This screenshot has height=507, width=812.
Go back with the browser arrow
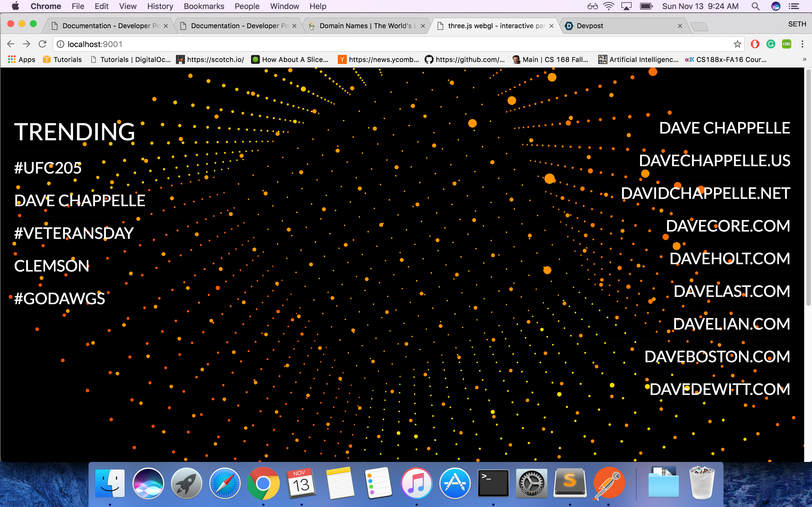point(11,44)
